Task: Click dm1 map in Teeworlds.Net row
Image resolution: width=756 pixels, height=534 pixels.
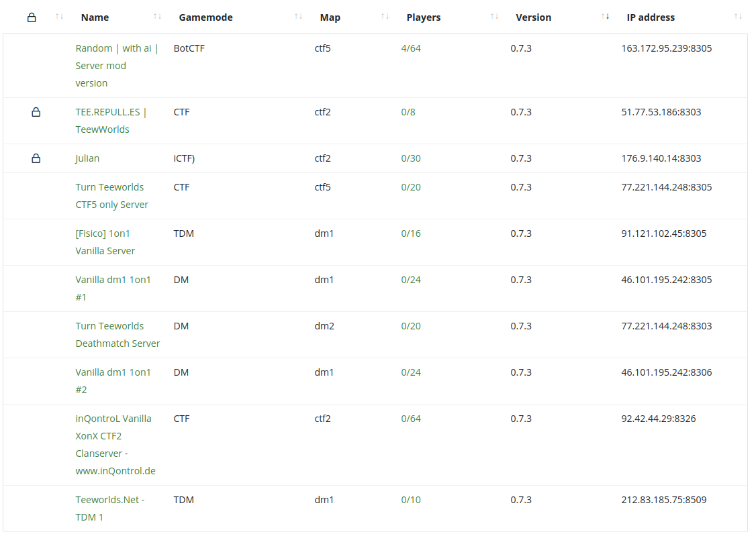Action: (324, 500)
